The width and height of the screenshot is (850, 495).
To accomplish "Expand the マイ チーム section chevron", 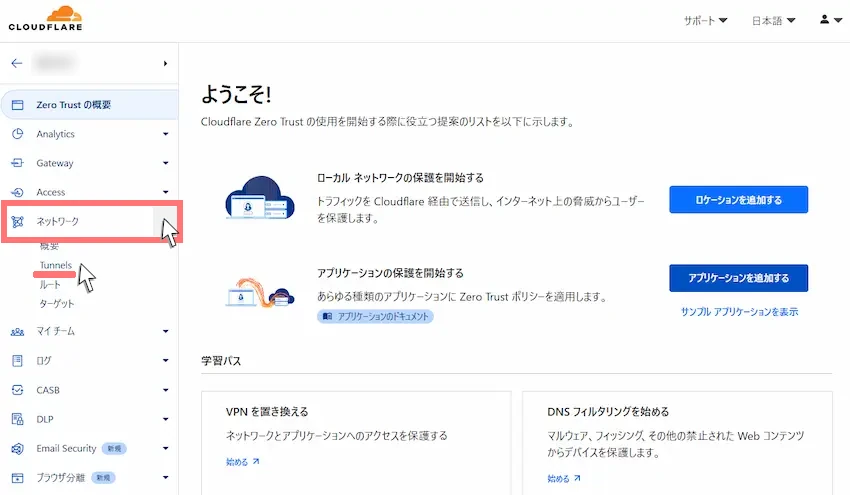I will tap(165, 331).
